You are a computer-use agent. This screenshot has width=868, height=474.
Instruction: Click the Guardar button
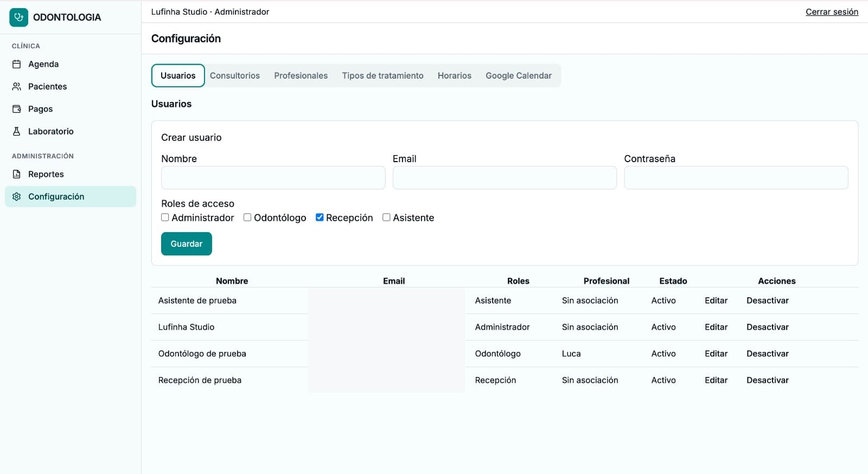click(187, 244)
